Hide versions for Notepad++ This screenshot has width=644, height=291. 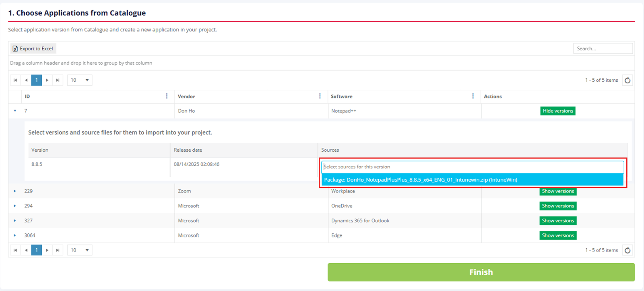[x=557, y=111]
